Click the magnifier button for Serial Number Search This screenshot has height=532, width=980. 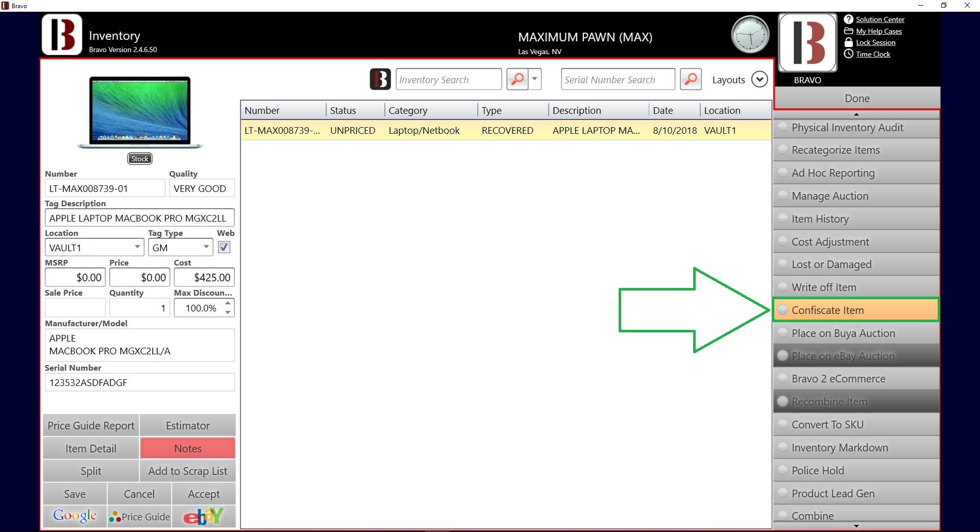(x=691, y=79)
